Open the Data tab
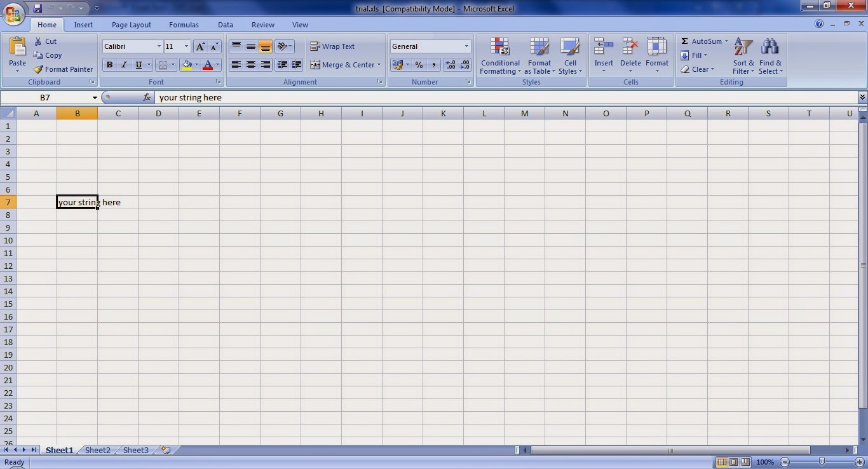This screenshot has width=868, height=469. point(226,25)
